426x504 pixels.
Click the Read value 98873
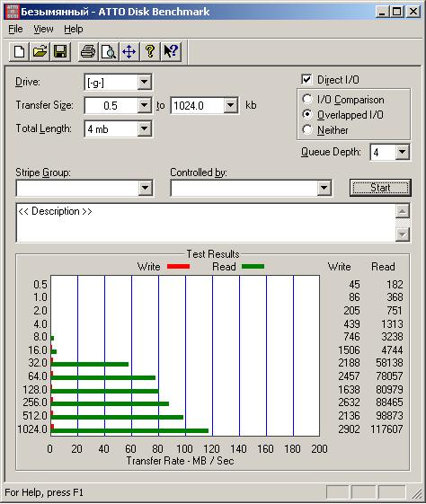[389, 416]
